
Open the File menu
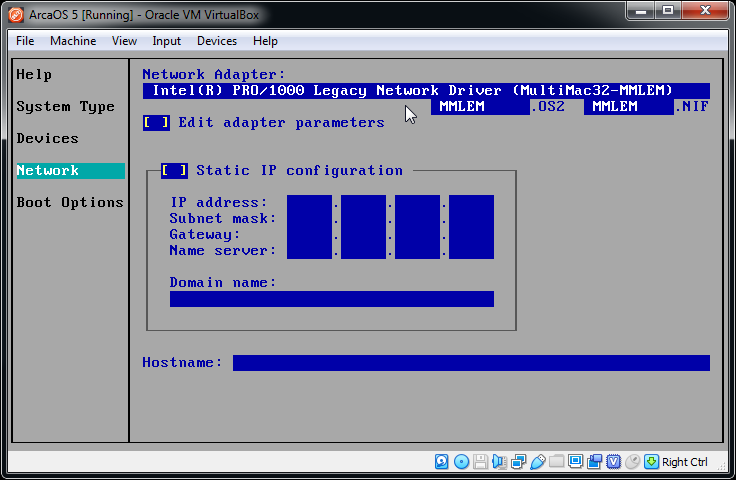[x=25, y=41]
